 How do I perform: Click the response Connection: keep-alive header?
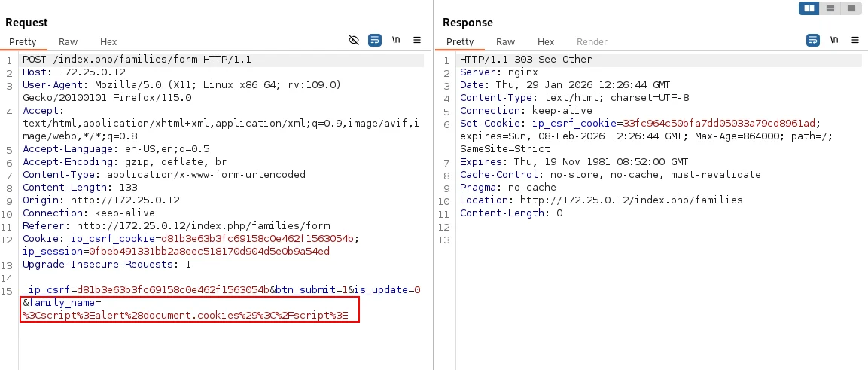526,110
